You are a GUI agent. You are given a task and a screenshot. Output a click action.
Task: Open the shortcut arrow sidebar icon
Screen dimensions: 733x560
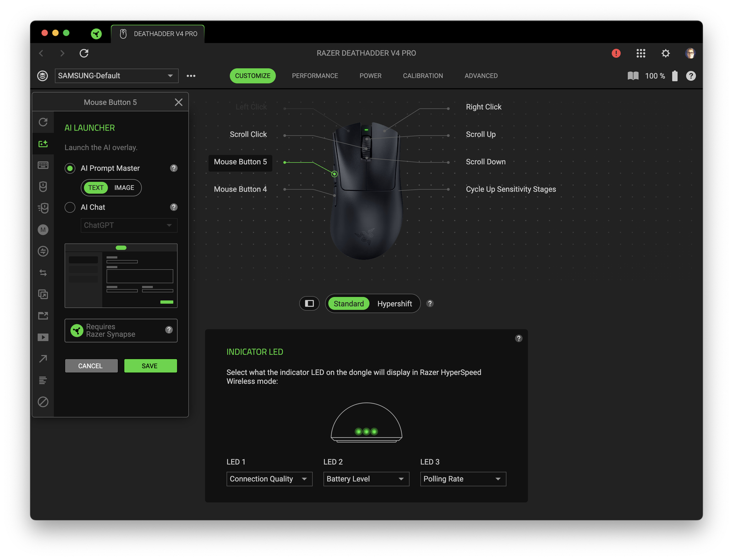[x=43, y=359]
